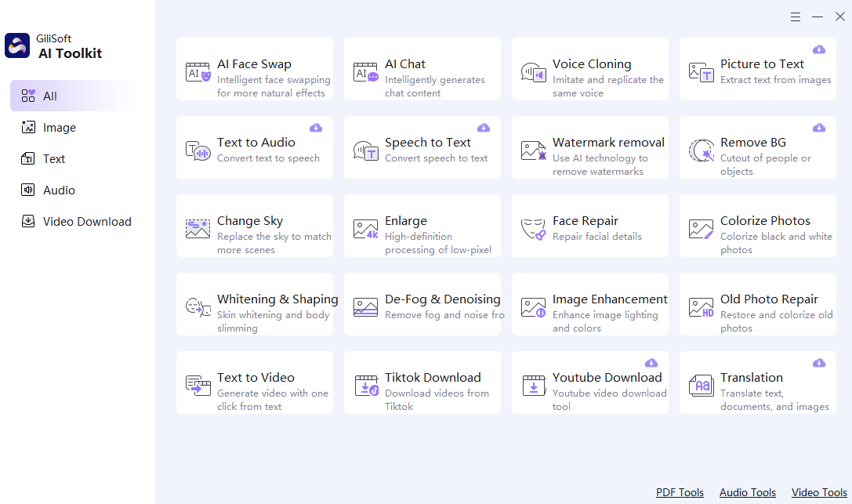The image size is (852, 504).
Task: Launch the Text to Video tool
Action: click(x=255, y=383)
